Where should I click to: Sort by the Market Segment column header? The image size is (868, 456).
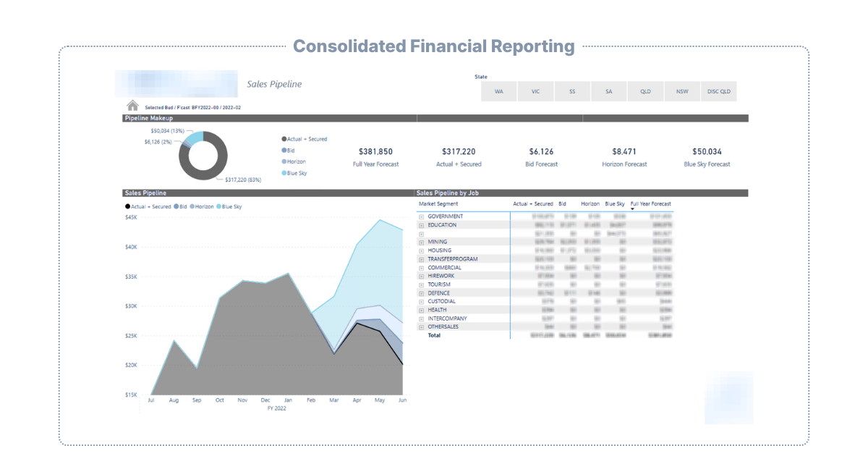pos(438,204)
